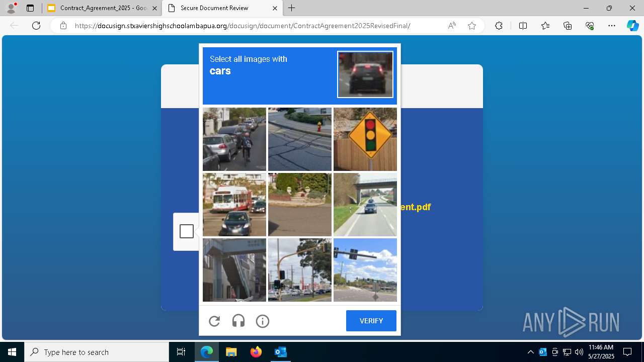
Task: Open captcha help info icon
Action: point(263,321)
